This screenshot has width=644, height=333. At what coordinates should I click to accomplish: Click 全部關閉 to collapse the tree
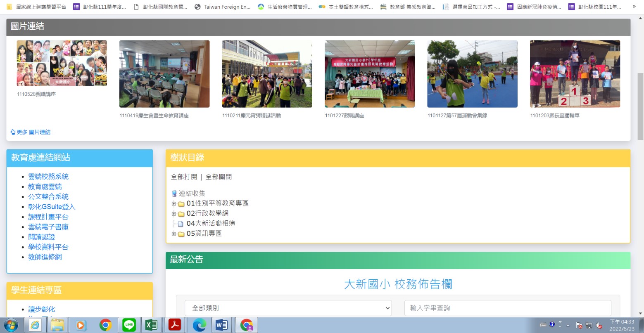pos(219,177)
